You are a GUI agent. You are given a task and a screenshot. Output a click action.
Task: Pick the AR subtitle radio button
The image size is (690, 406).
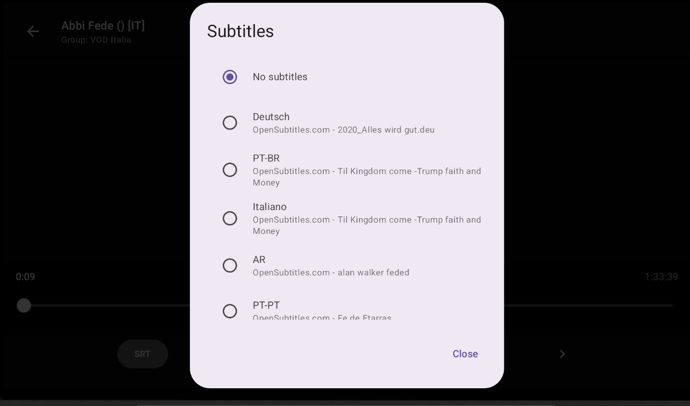(230, 265)
